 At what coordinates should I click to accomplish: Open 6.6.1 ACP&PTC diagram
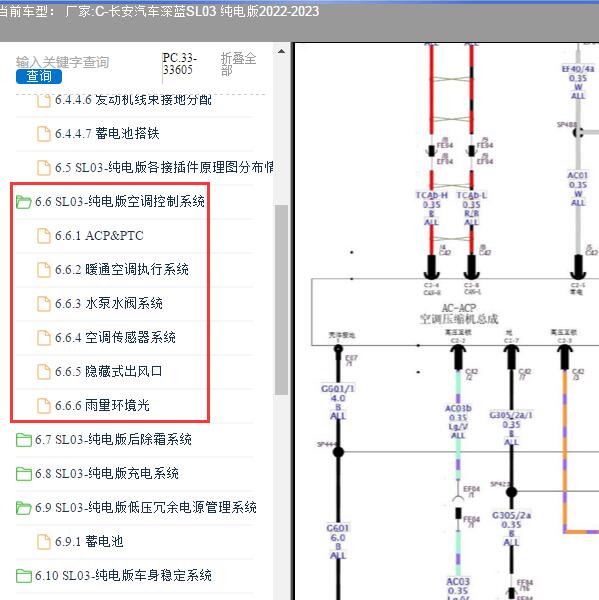(99, 236)
